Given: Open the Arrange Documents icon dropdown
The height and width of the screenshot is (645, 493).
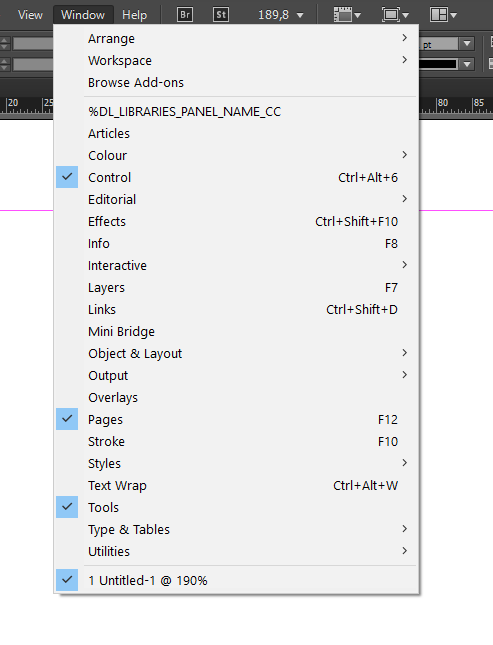Looking at the screenshot, I should coord(443,15).
